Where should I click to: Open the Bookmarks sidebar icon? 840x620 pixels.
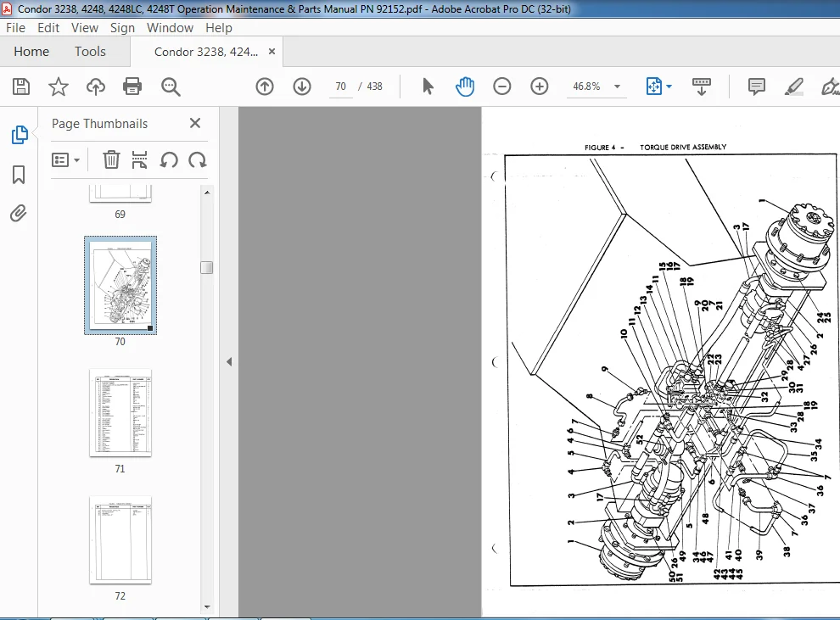point(19,175)
